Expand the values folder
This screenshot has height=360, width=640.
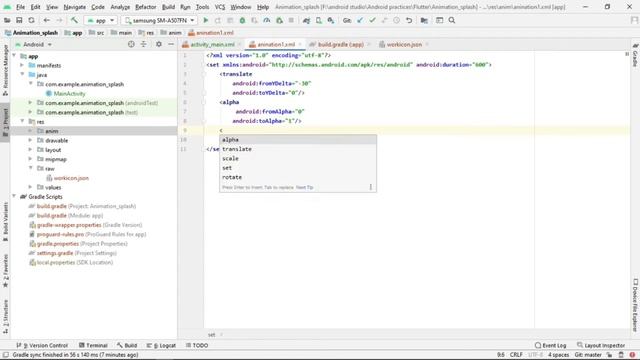[x=30, y=187]
